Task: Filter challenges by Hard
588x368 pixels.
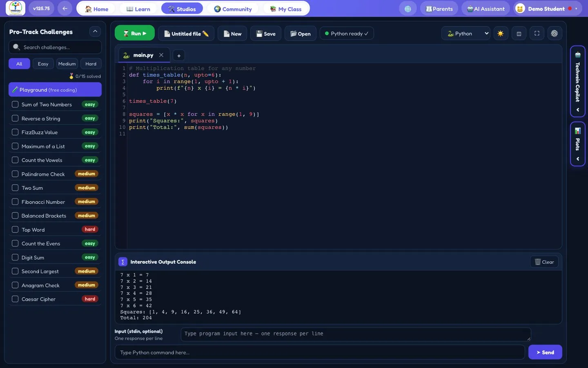Action: (x=91, y=64)
